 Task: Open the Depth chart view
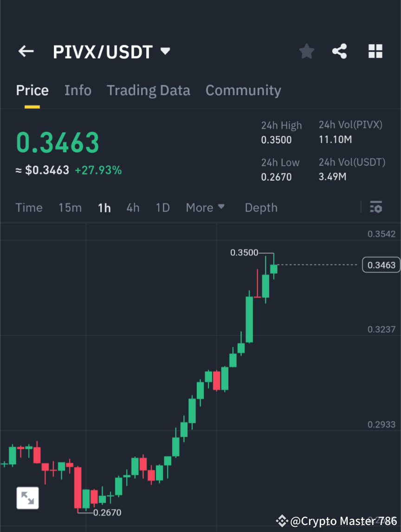pyautogui.click(x=261, y=207)
